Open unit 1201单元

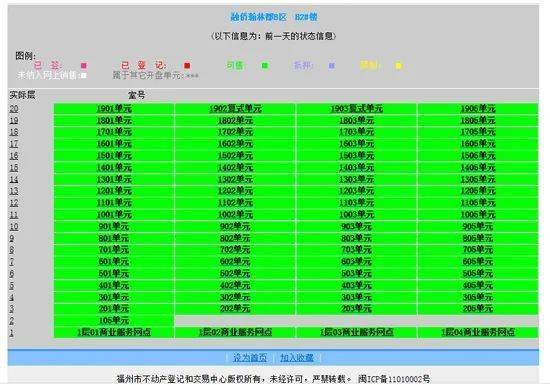(x=114, y=191)
